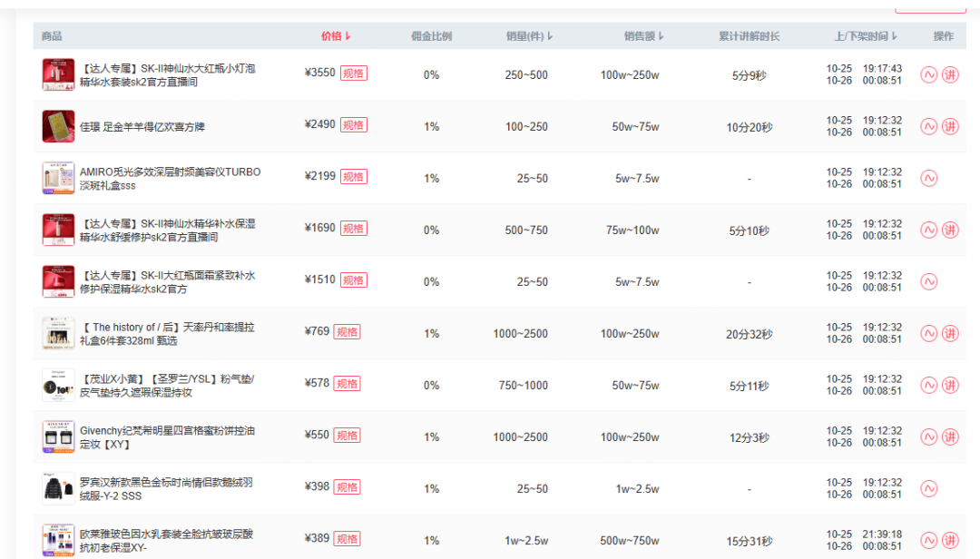Click 规格 tag next to ¥2490
The image size is (980, 559).
(x=354, y=125)
